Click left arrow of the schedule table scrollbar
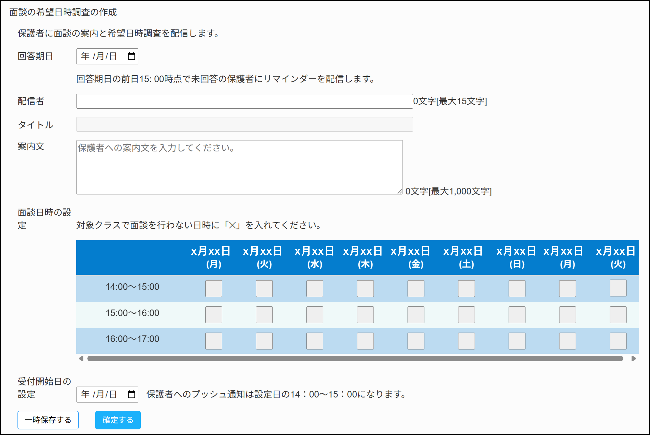Image resolution: width=650 pixels, height=435 pixels. tap(81, 358)
